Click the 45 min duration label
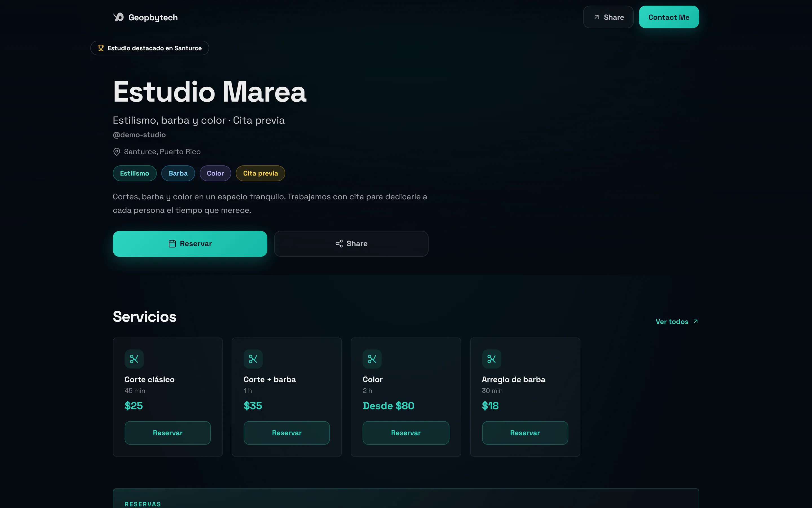Image resolution: width=812 pixels, height=508 pixels. click(x=135, y=391)
